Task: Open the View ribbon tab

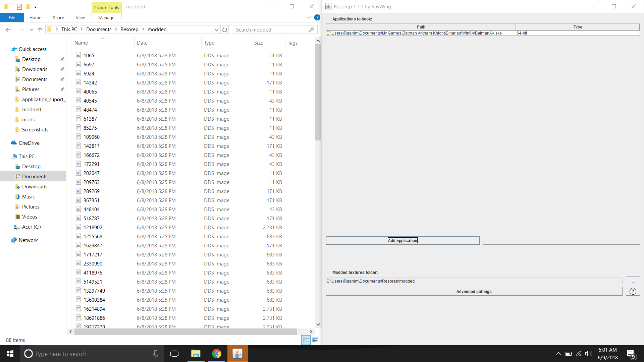Action: pos(80,17)
